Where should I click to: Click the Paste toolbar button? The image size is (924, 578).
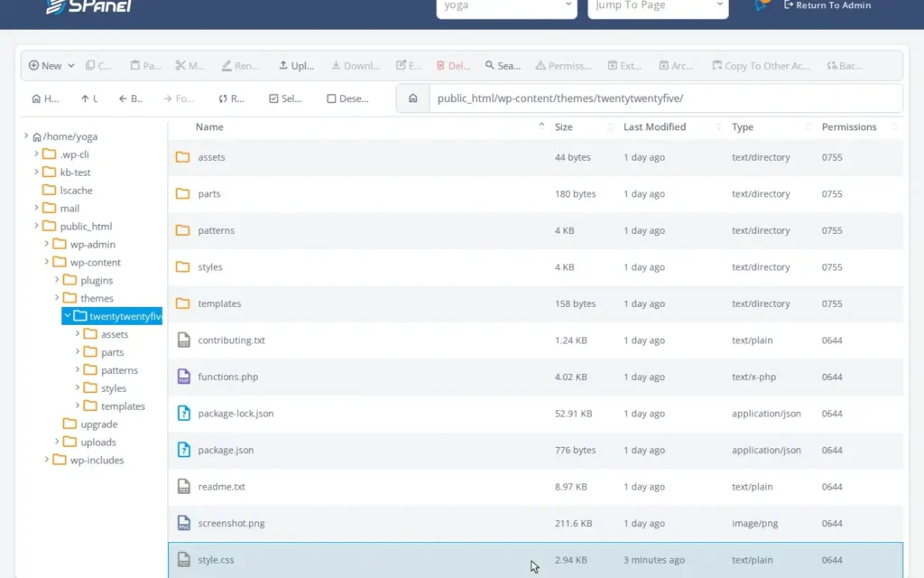point(145,65)
